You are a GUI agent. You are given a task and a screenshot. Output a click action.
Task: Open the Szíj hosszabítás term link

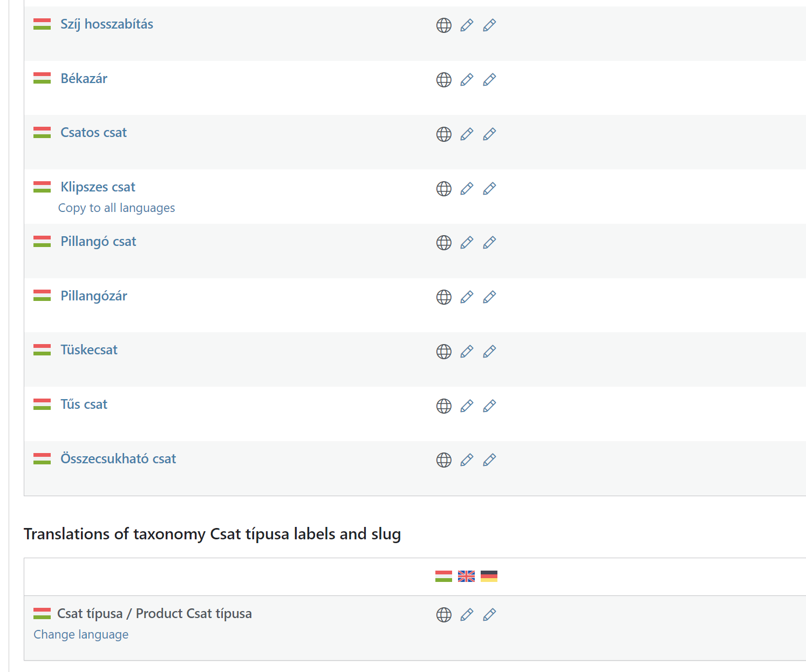(x=107, y=24)
